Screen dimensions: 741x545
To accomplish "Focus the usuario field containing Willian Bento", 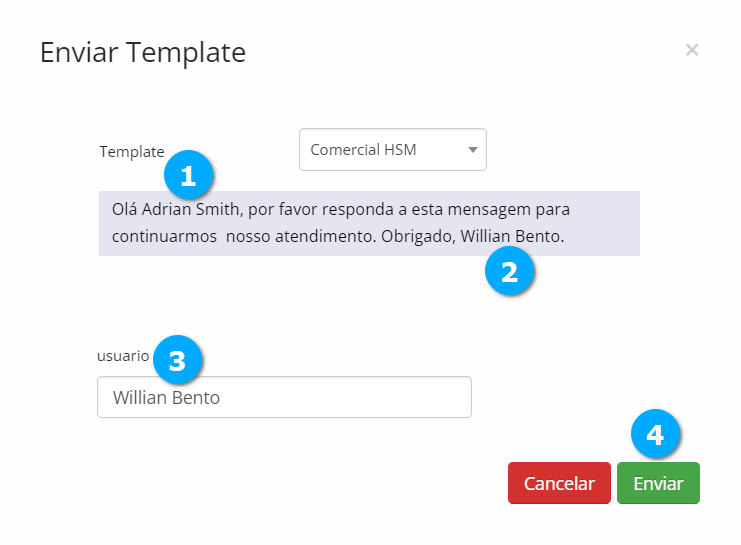I will pos(284,397).
